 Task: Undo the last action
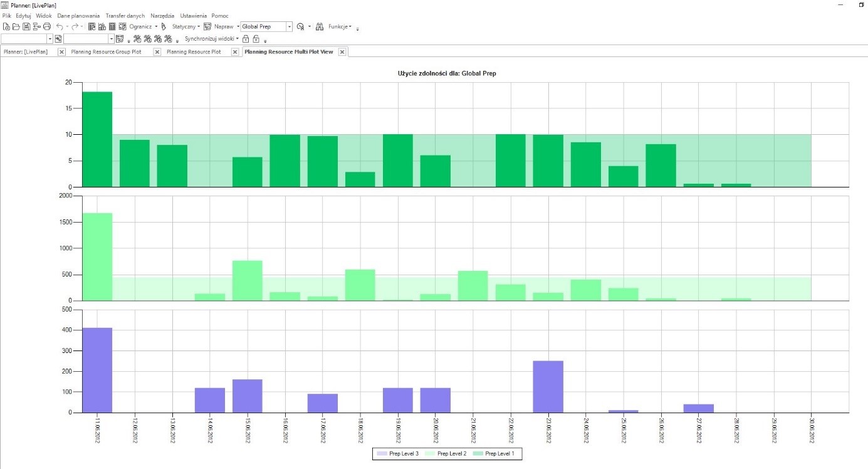(x=60, y=26)
